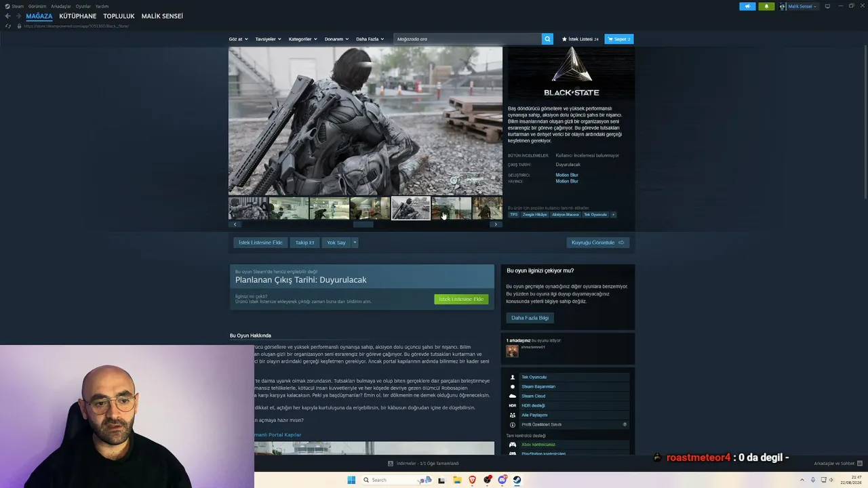Viewport: 868px width, 488px height.
Task: Open the Görünüm menu
Action: [x=37, y=6]
